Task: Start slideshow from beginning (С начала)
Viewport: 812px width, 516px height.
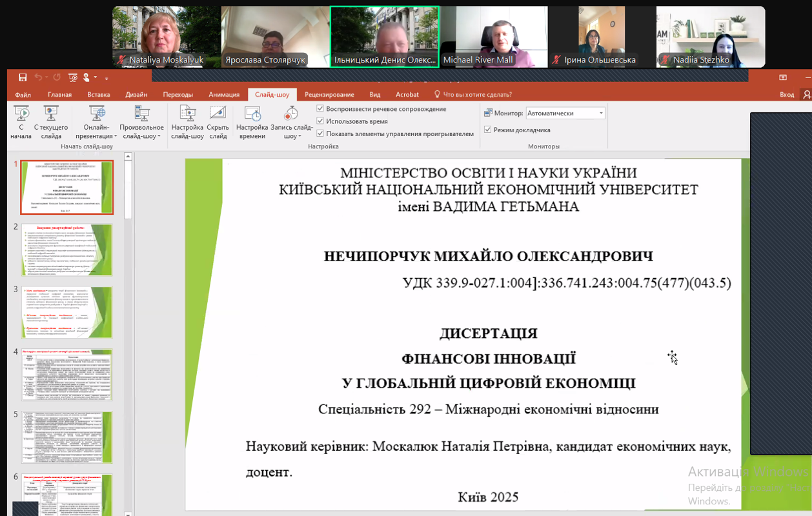Action: click(21, 123)
